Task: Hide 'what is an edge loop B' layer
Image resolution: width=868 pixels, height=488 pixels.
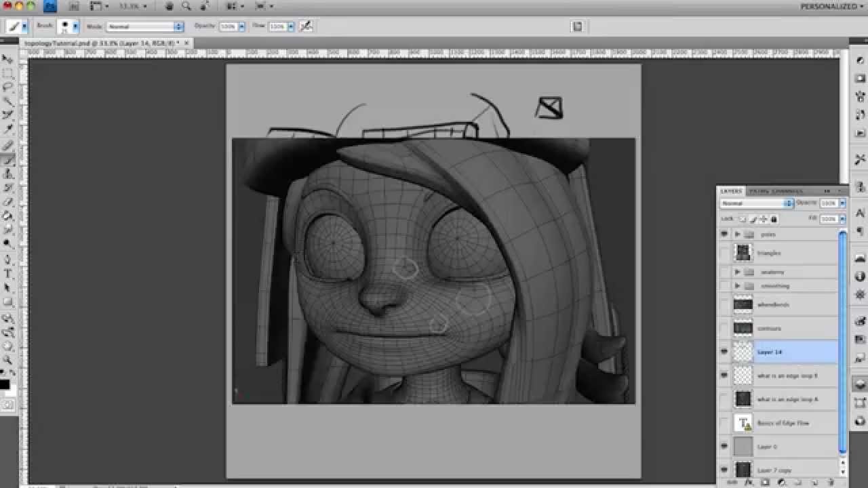Action: click(x=724, y=375)
